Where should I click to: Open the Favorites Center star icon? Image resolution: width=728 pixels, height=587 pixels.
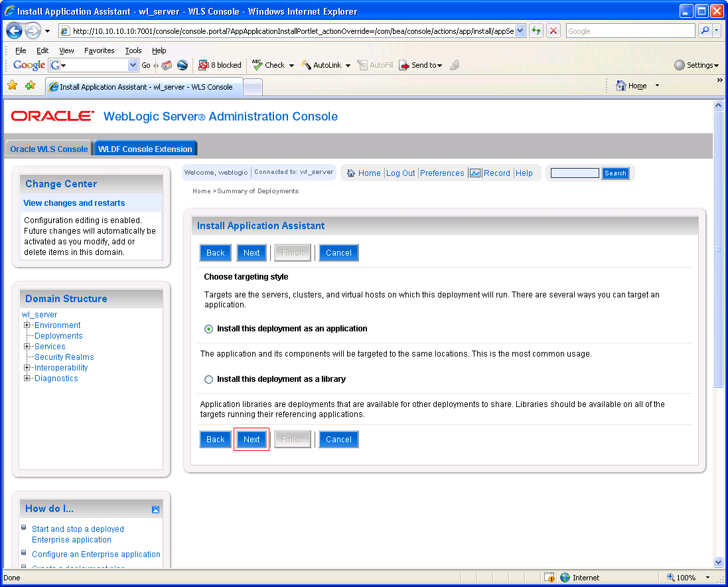13,86
